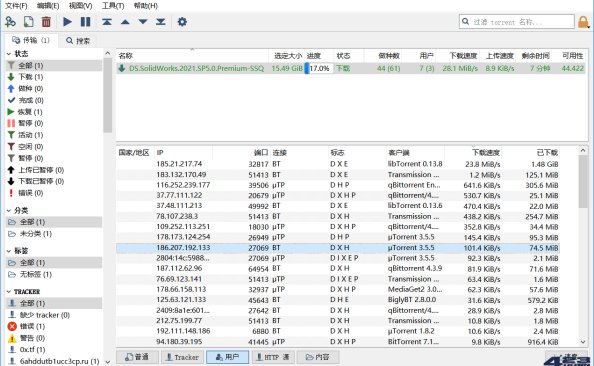
Task: Select the 恢复 (1) status filter
Action: click(x=54, y=112)
